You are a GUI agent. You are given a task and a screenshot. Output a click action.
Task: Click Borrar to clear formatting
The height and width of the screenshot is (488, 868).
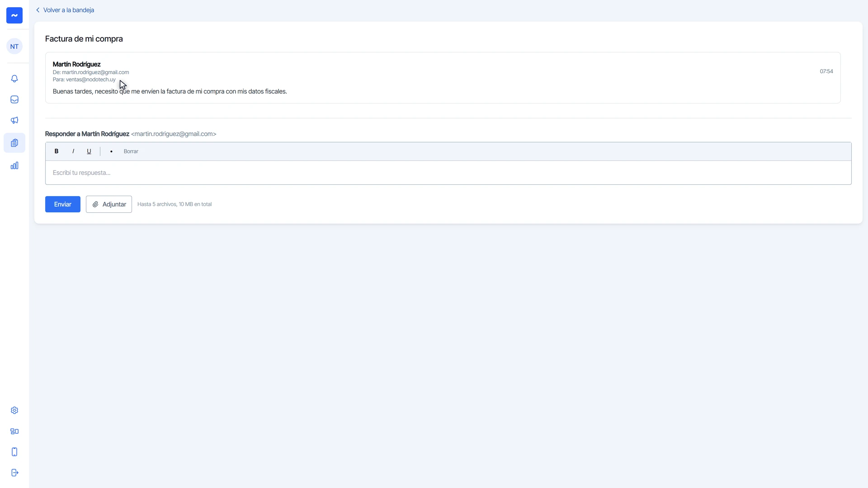(x=131, y=151)
